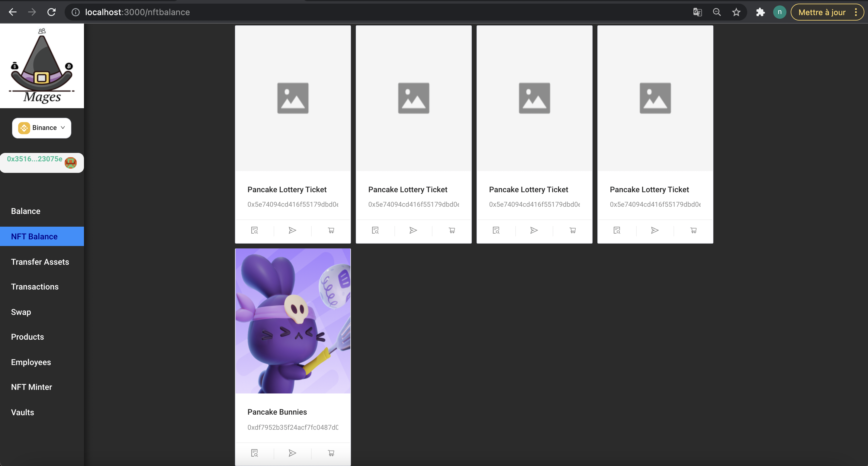
Task: Click the send icon on the Pancake Bunnies card
Action: (x=292, y=453)
